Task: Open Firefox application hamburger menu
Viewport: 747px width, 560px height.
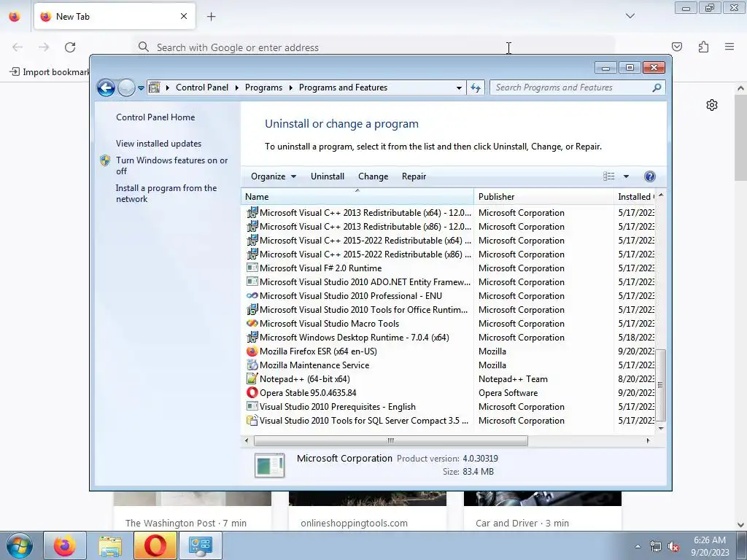Action: click(729, 47)
